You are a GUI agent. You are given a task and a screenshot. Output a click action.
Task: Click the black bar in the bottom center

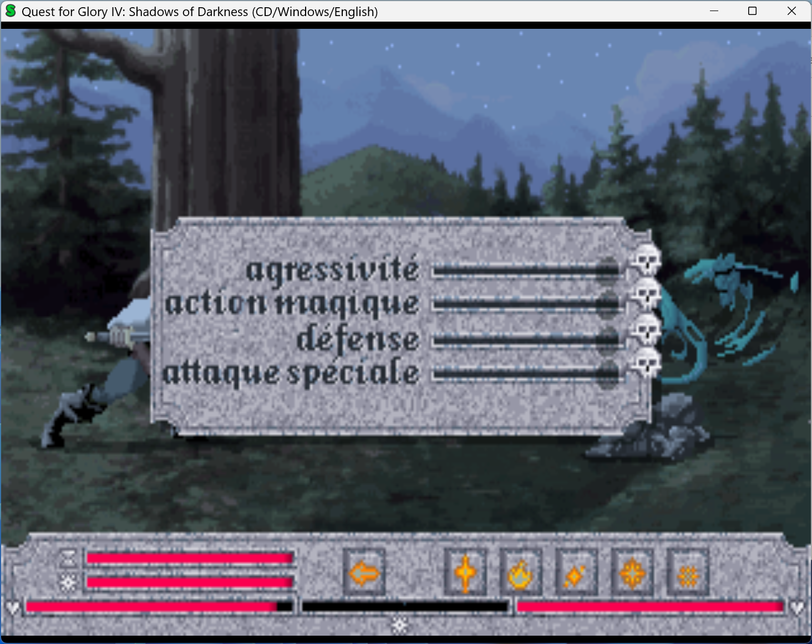point(405,607)
